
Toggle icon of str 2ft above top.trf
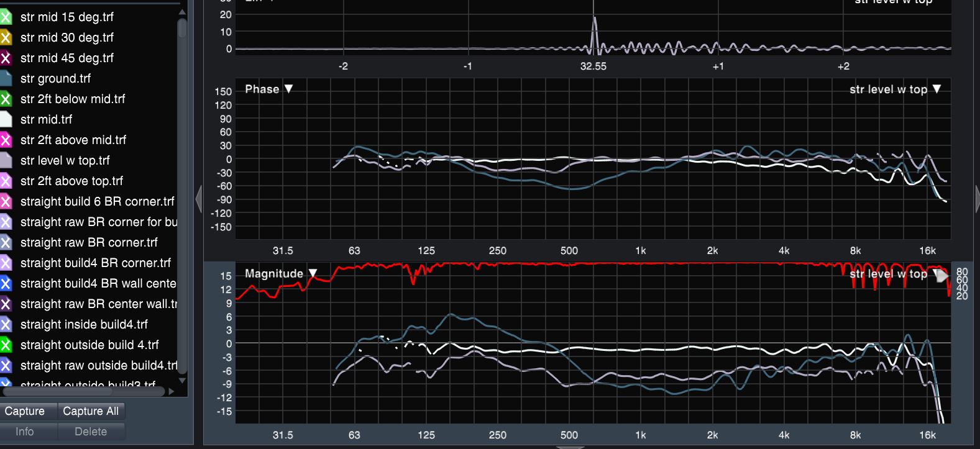tap(6, 181)
